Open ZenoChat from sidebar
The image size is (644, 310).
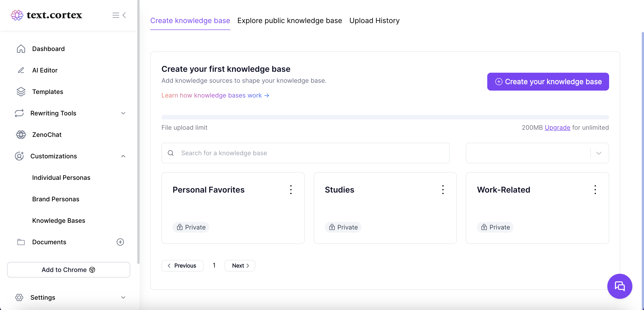pos(47,135)
